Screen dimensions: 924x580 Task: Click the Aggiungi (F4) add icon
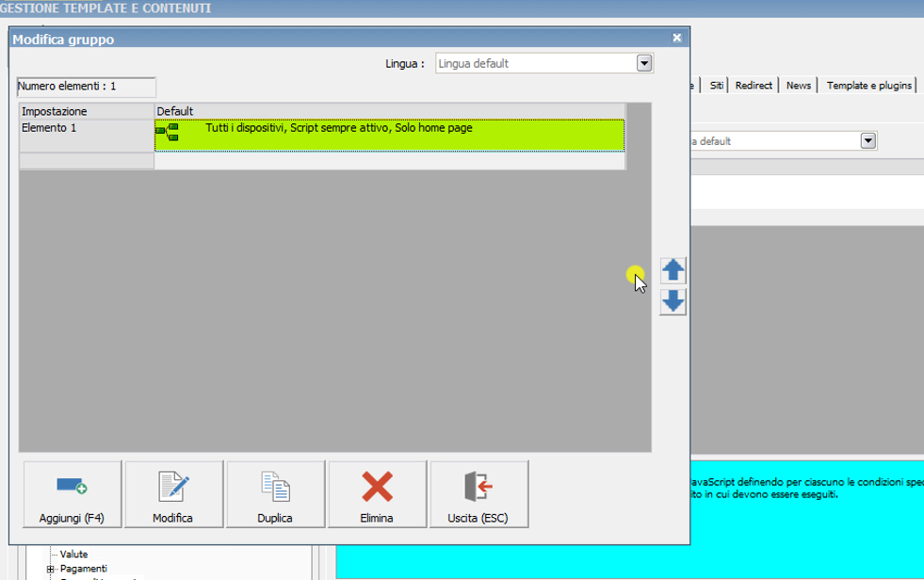(x=72, y=486)
